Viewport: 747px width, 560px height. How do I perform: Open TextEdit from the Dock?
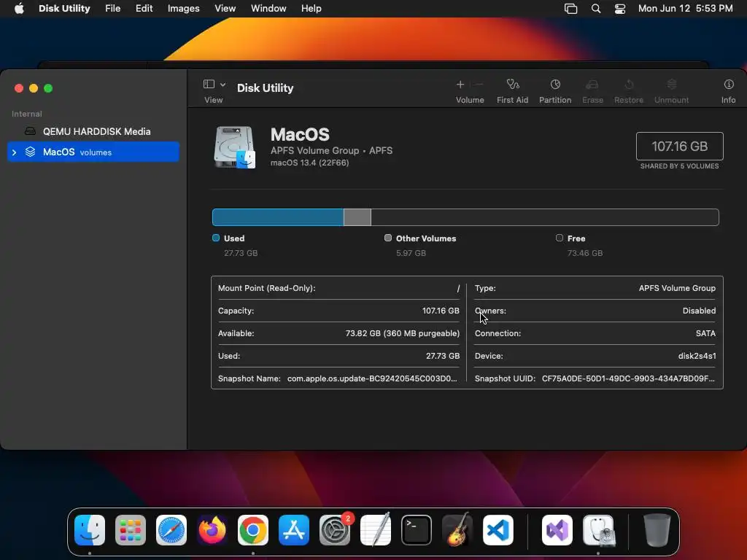tap(376, 530)
